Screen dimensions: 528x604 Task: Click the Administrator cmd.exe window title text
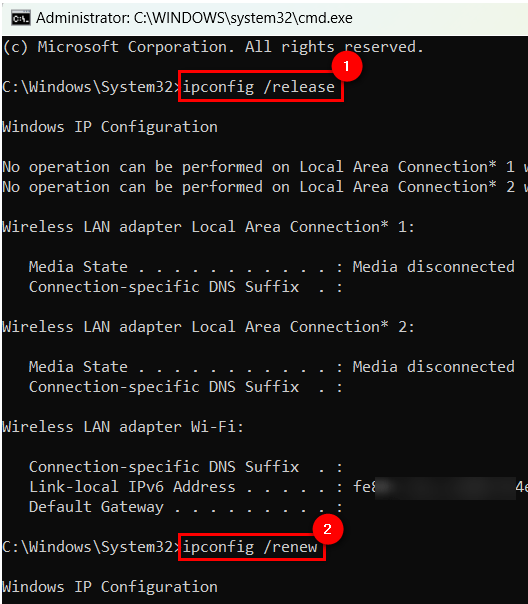pyautogui.click(x=194, y=18)
